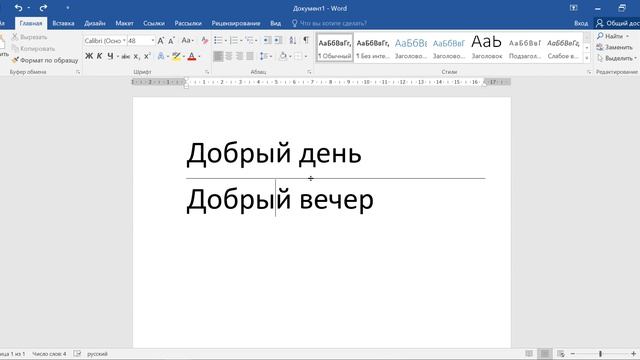
Task: Toggle strikethrough abc formatting
Action: [x=126, y=56]
